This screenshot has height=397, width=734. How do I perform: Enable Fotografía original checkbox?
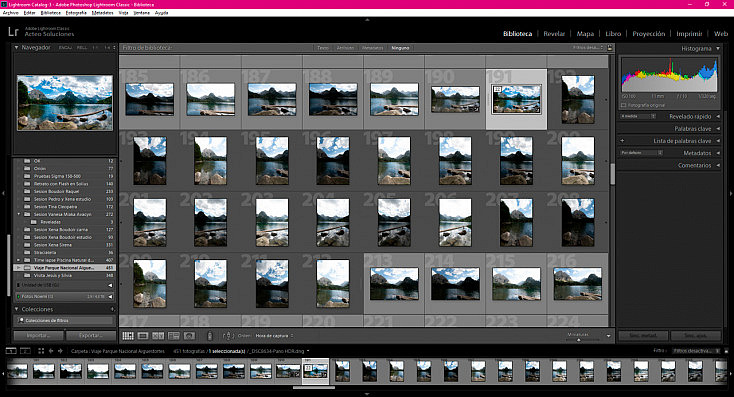[x=624, y=105]
